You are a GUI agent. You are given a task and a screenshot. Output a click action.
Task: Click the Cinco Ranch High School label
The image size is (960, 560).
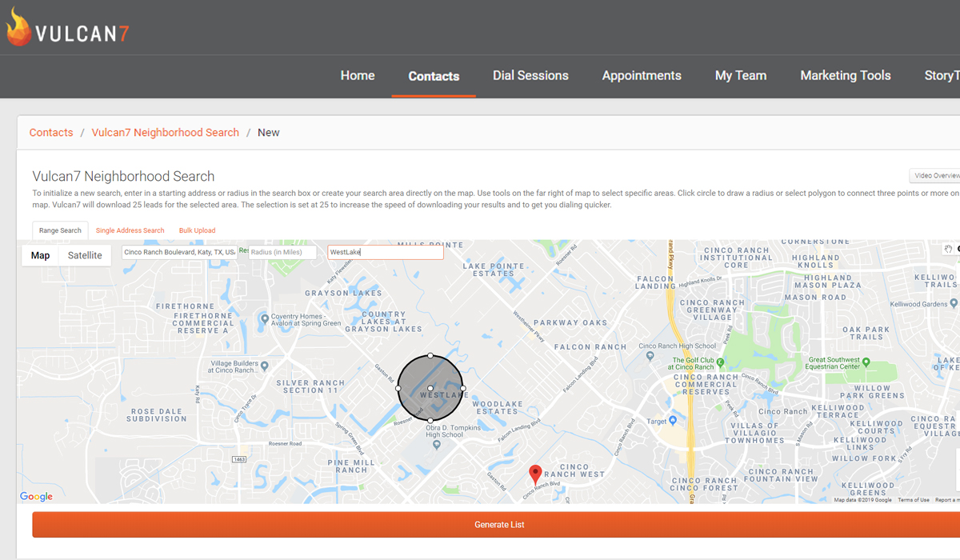click(677, 346)
